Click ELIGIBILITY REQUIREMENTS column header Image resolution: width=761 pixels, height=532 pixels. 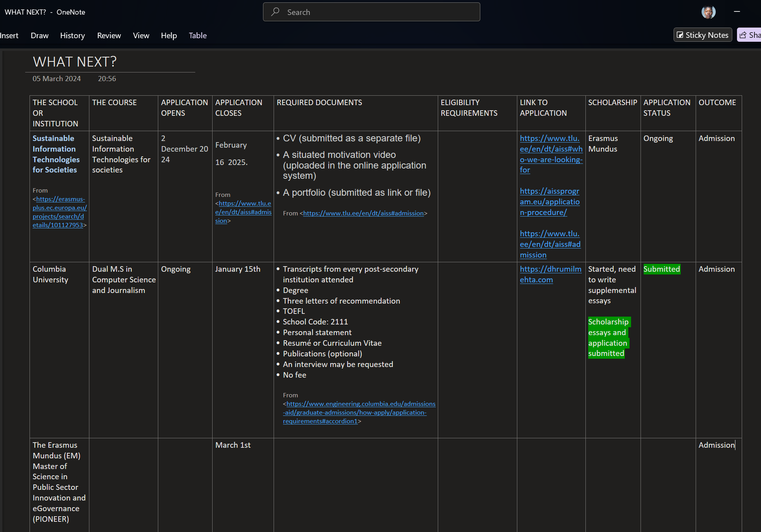pyautogui.click(x=469, y=108)
